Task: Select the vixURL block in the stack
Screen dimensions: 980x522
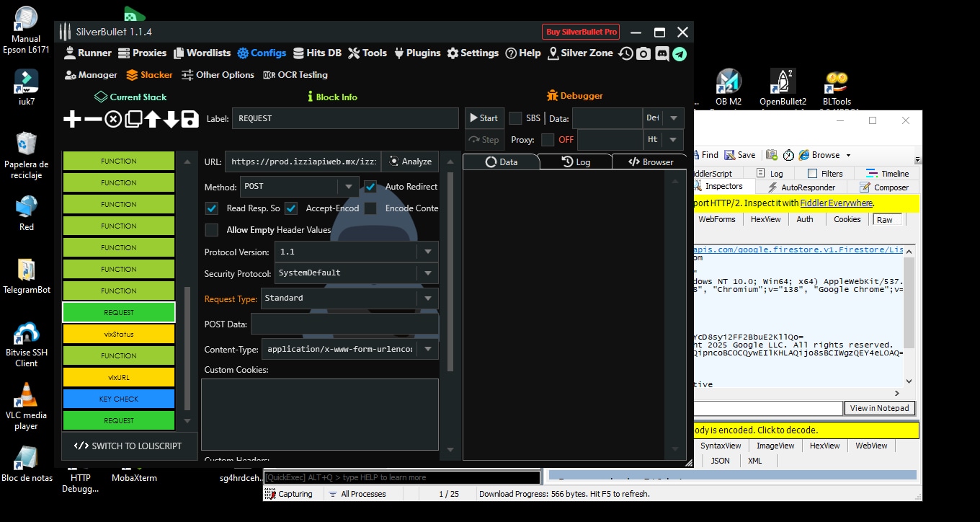Action: [x=119, y=377]
